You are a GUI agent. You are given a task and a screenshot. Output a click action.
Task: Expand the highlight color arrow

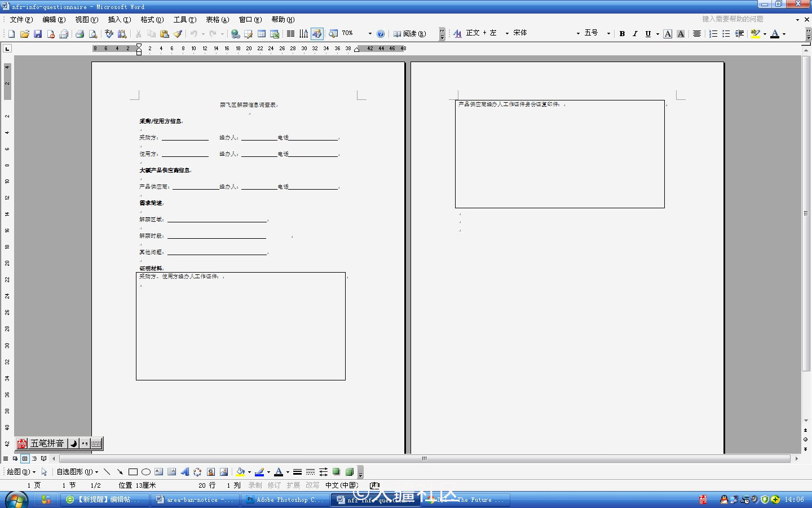[x=765, y=34]
